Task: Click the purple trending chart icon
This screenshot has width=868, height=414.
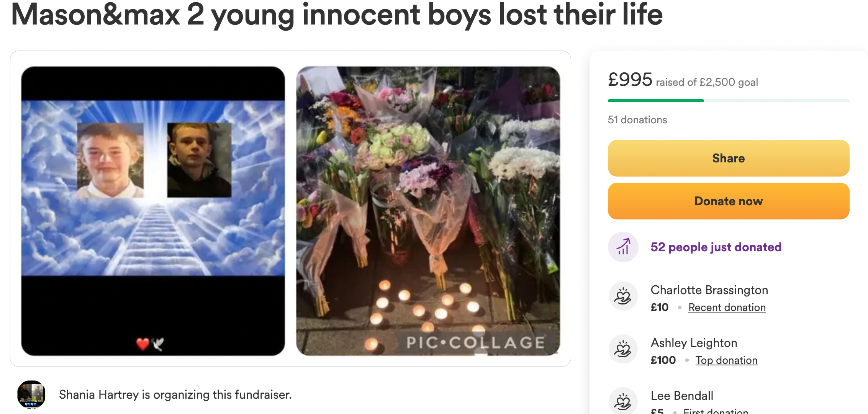Action: click(623, 247)
